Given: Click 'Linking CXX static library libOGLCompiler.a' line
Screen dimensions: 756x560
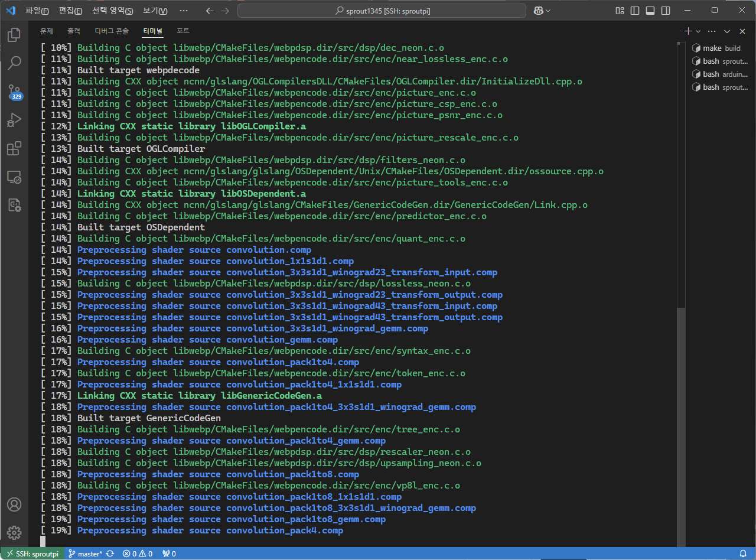Looking at the screenshot, I should 173,126.
